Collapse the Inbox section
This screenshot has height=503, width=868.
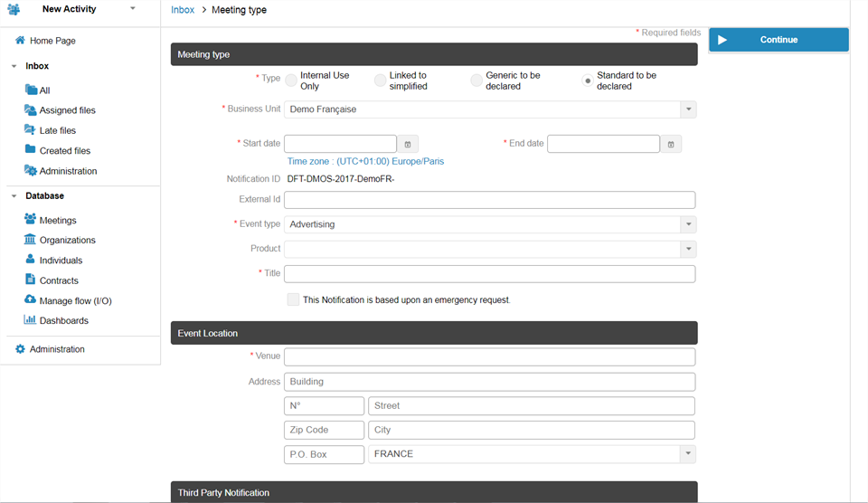pyautogui.click(x=14, y=66)
